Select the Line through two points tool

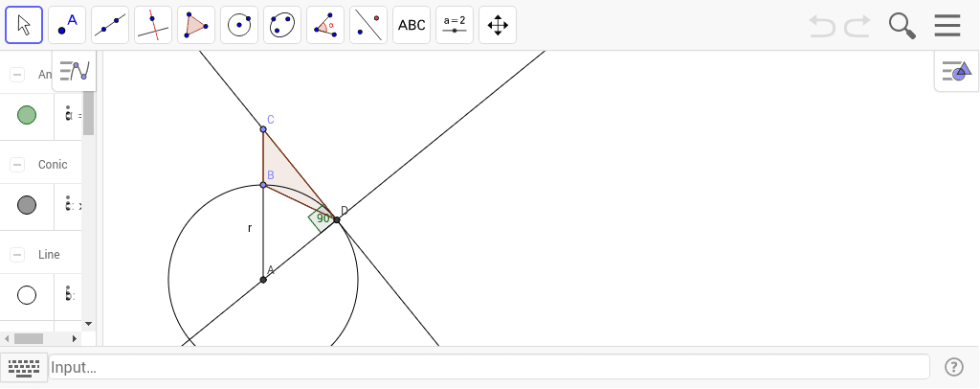[110, 25]
